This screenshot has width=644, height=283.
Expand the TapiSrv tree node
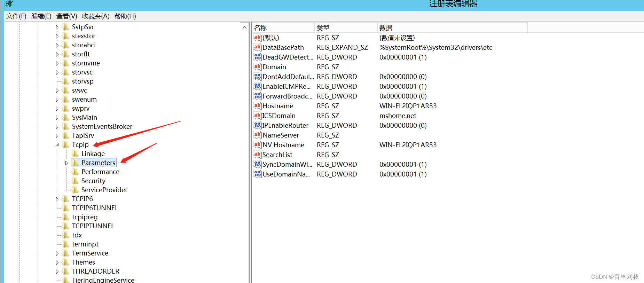[x=57, y=136]
